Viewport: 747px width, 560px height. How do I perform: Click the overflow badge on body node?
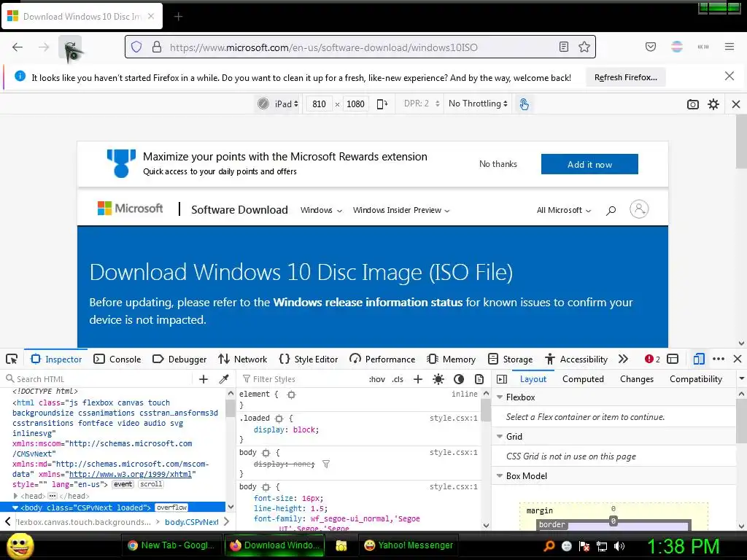[171, 507]
